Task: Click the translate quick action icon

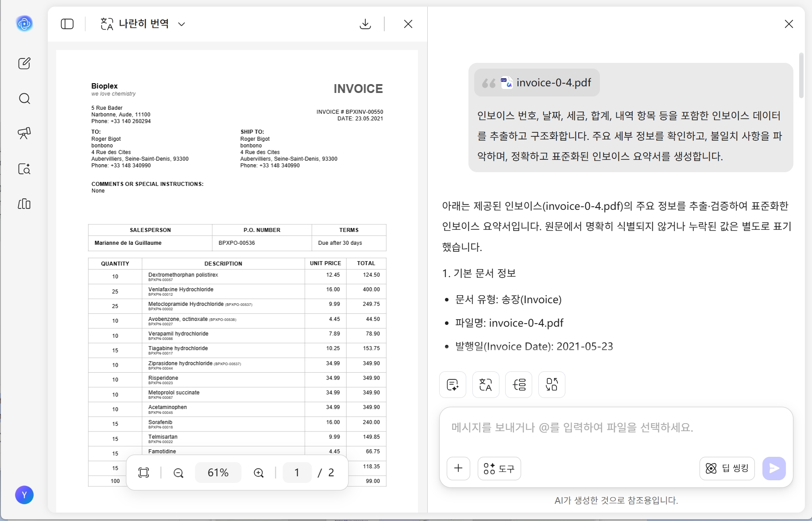Action: tap(486, 385)
